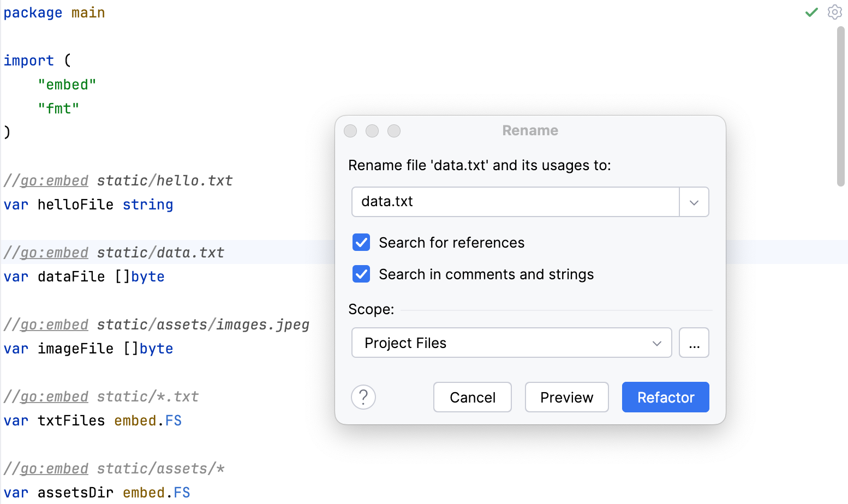
Task: Uncheck the 'Search for references' checkbox
Action: [x=361, y=242]
